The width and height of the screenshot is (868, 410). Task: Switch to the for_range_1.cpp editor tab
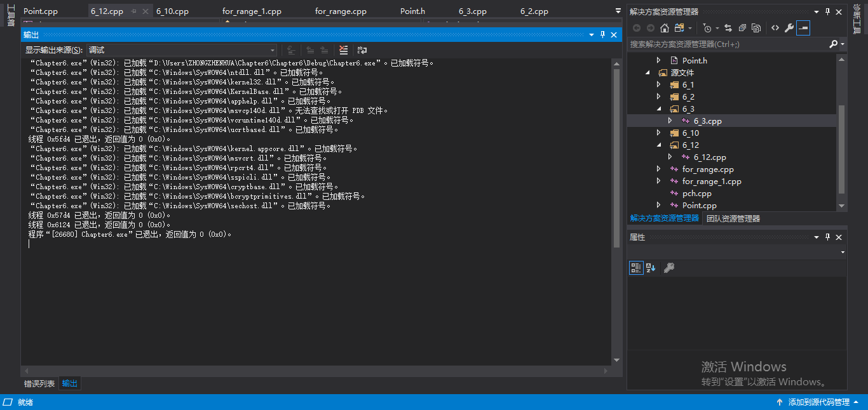[252, 11]
